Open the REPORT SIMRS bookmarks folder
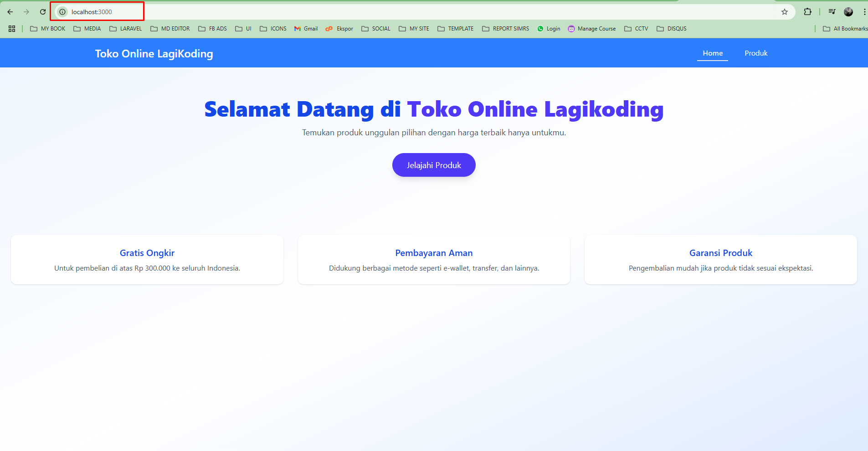The width and height of the screenshot is (868, 451). [506, 28]
